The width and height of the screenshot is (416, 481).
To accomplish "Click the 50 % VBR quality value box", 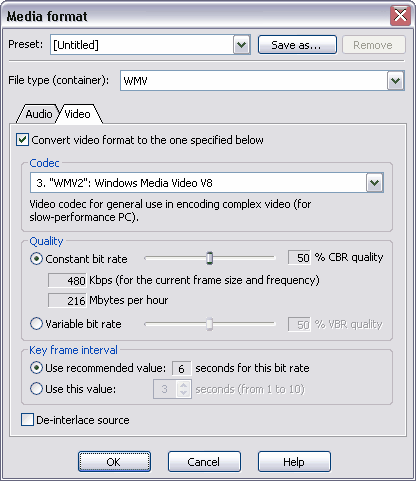I will (299, 324).
